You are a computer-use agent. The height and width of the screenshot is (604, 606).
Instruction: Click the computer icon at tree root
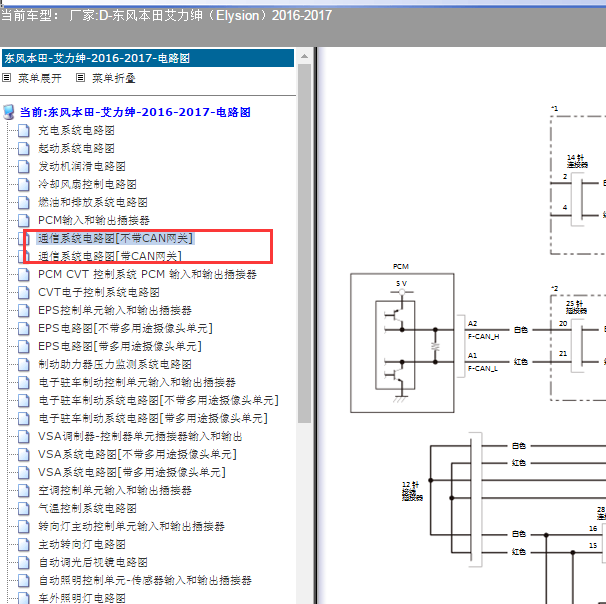click(9, 112)
